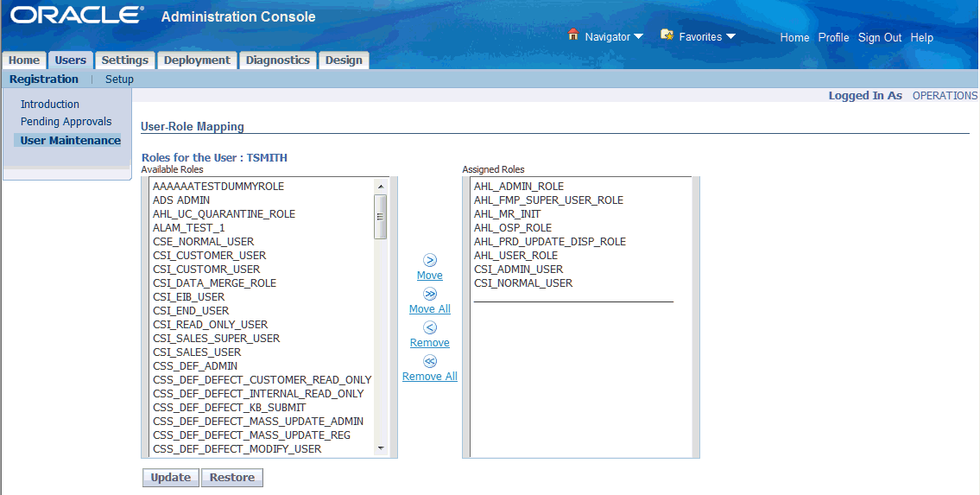Select User Maintenance in the side menu
The image size is (980, 495).
click(70, 141)
